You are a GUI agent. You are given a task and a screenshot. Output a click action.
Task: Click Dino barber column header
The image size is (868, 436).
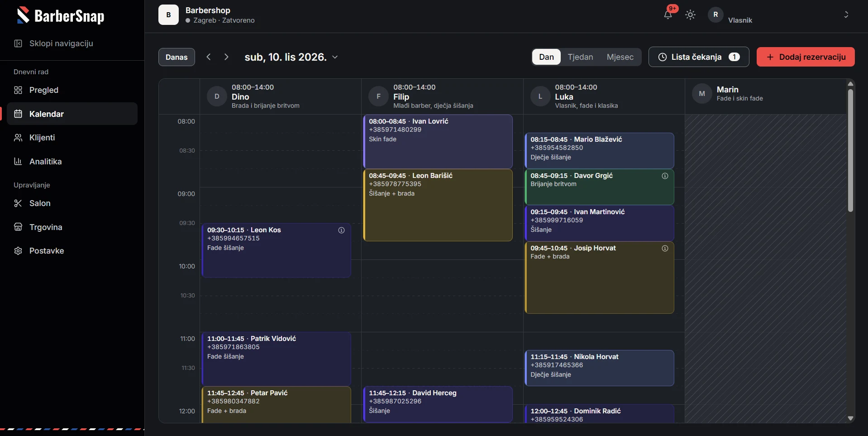(281, 96)
